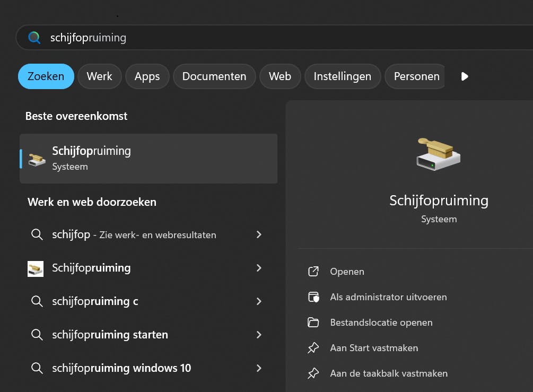Open the Instellingen filter tab

click(x=342, y=76)
